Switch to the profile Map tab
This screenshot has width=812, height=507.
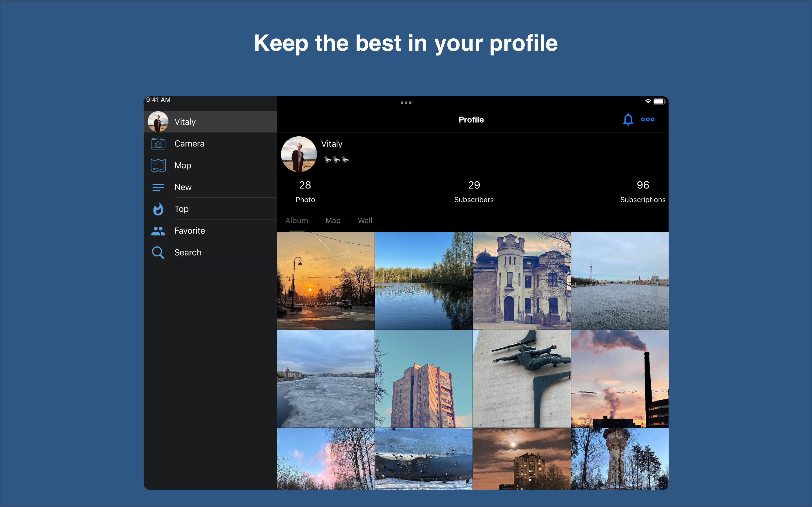(333, 221)
